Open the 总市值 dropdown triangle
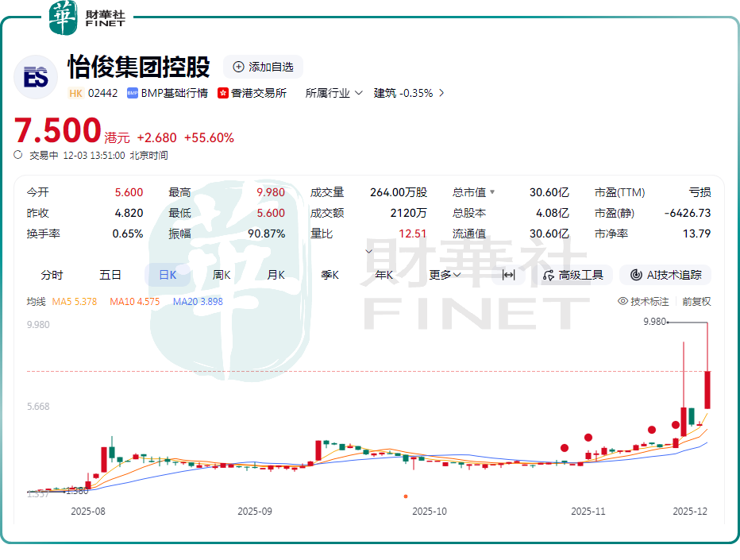The width and height of the screenshot is (740, 560). coord(492,191)
